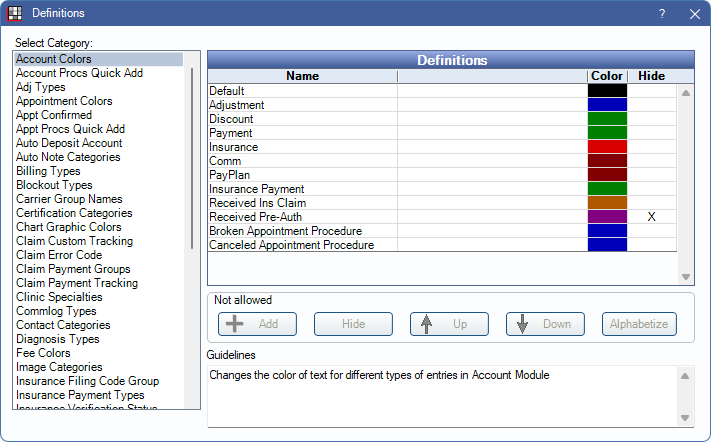Click the Alphabetize button
This screenshot has width=711, height=442.
[640, 324]
